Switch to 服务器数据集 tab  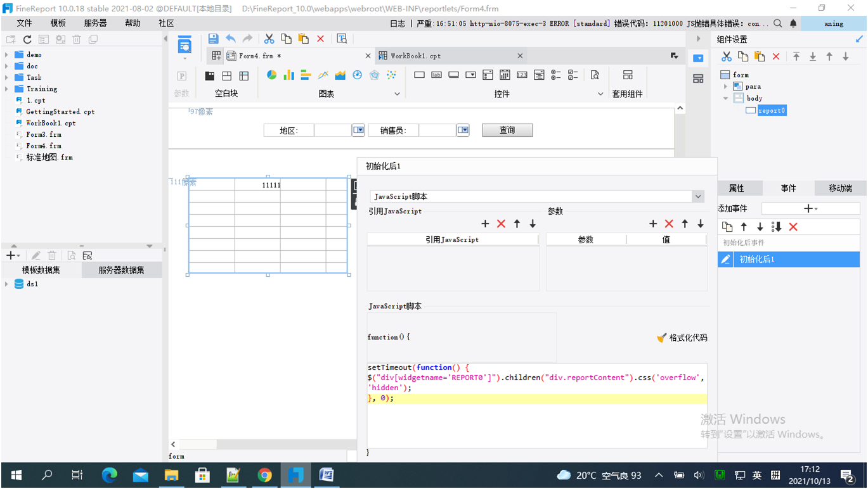click(x=121, y=270)
